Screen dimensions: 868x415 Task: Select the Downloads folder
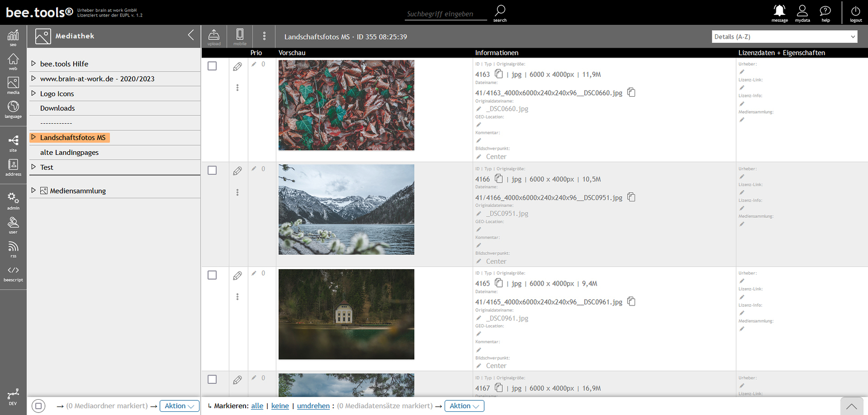(x=57, y=108)
